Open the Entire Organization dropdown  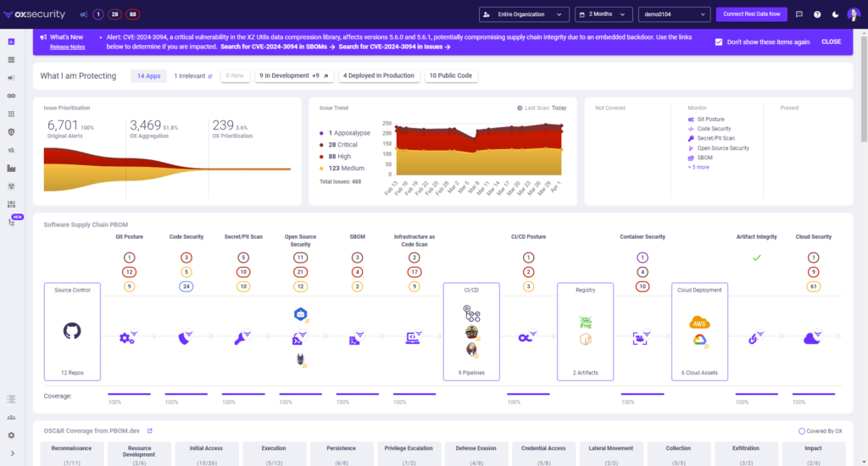click(x=524, y=14)
